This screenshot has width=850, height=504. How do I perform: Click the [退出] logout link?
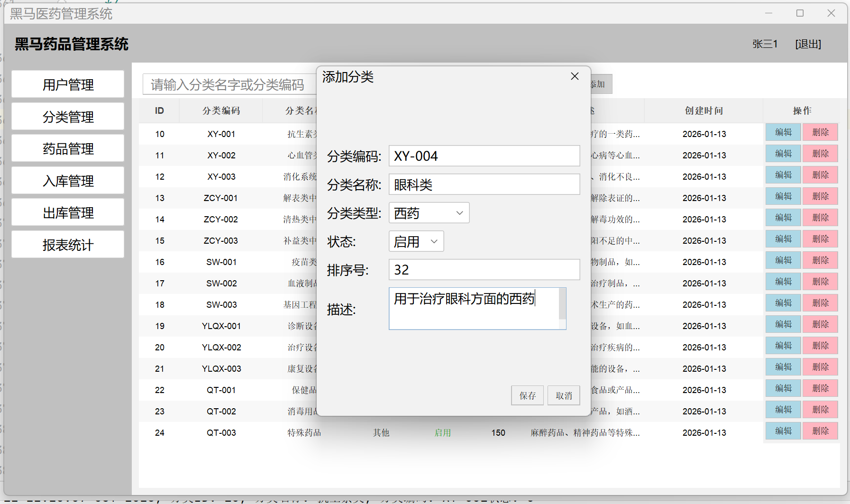(x=808, y=44)
